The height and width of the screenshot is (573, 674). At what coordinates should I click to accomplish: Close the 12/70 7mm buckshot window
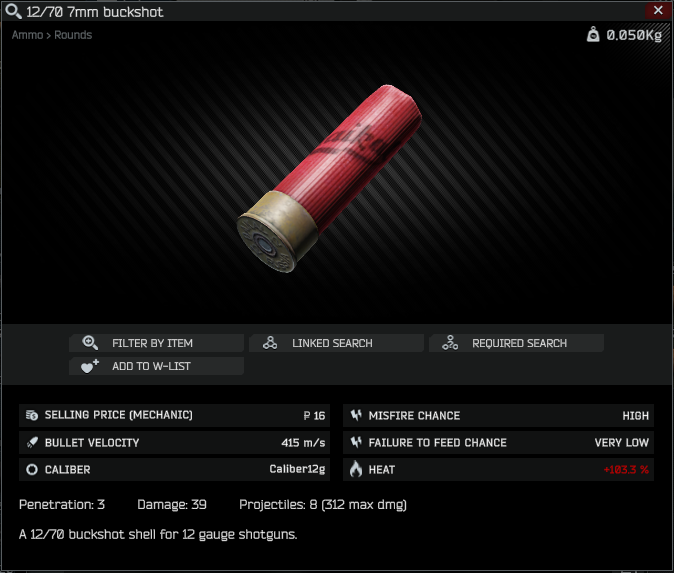point(658,10)
